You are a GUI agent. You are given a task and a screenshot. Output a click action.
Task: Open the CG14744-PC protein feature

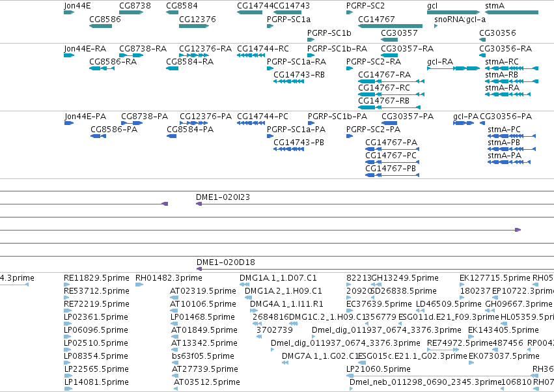(251, 123)
